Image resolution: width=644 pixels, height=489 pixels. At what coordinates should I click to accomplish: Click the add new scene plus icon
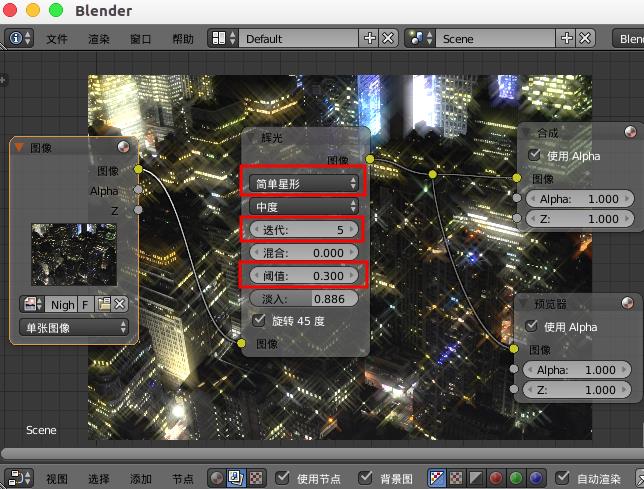[569, 38]
